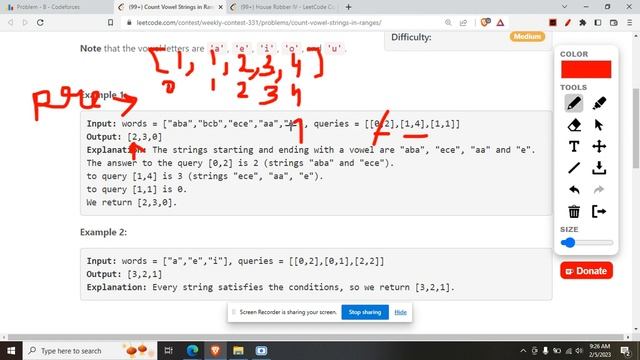Click Stop sharing button

(364, 312)
